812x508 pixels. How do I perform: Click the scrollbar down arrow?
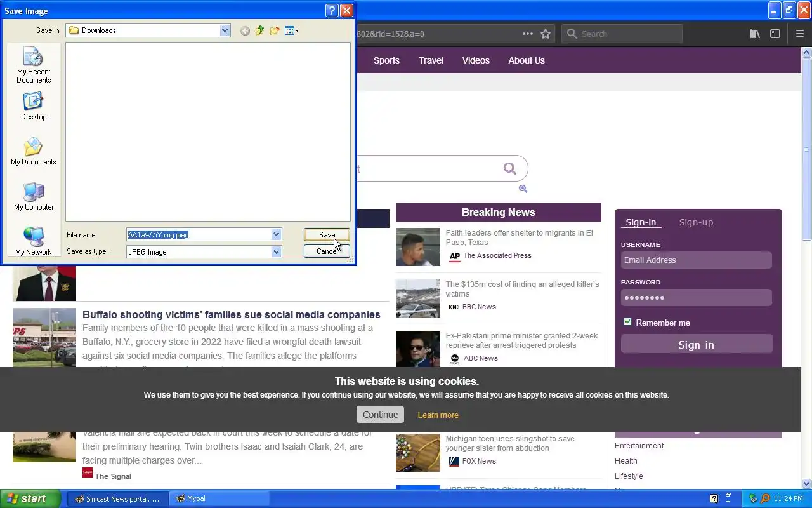(x=806, y=483)
